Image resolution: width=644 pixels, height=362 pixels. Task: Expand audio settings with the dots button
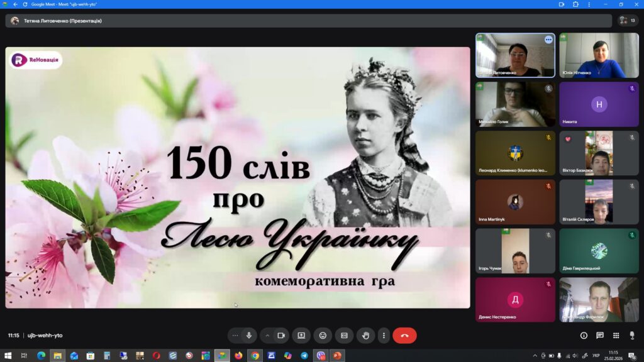[x=235, y=336]
